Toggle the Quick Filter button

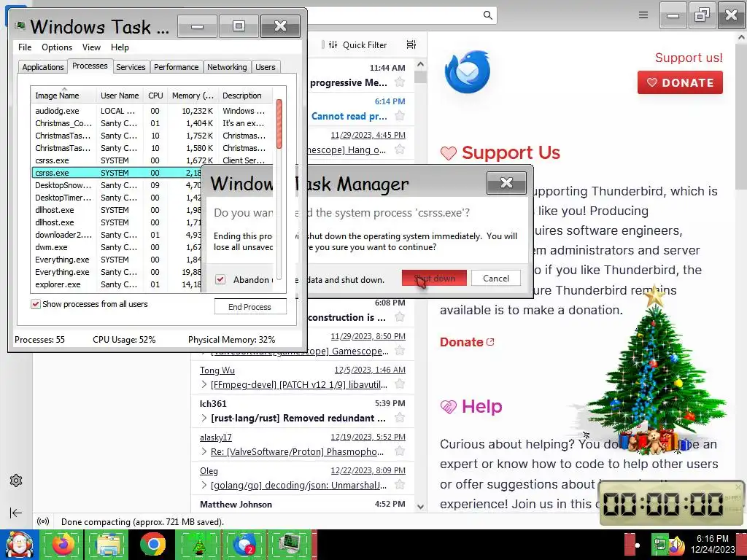[x=357, y=44]
